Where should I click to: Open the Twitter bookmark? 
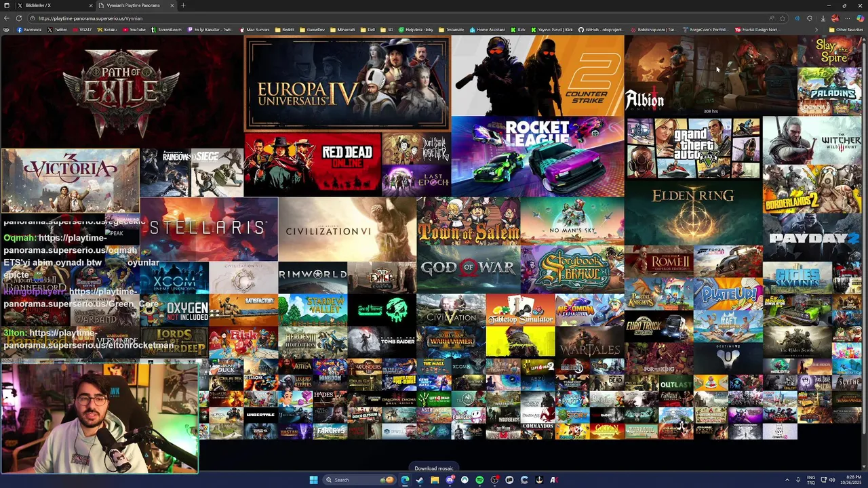(57, 30)
